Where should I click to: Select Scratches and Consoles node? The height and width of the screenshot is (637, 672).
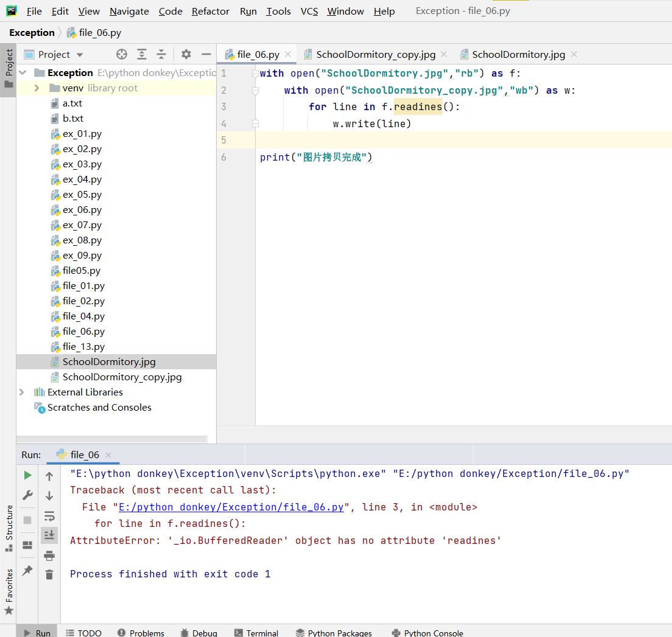click(99, 408)
